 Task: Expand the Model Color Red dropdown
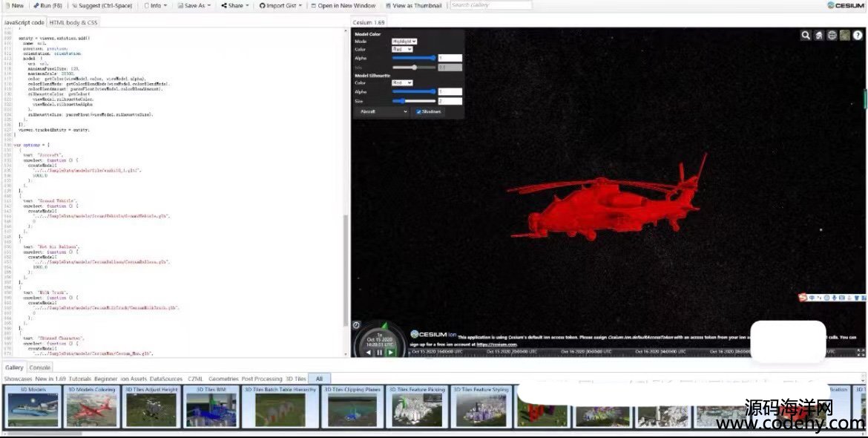(402, 49)
